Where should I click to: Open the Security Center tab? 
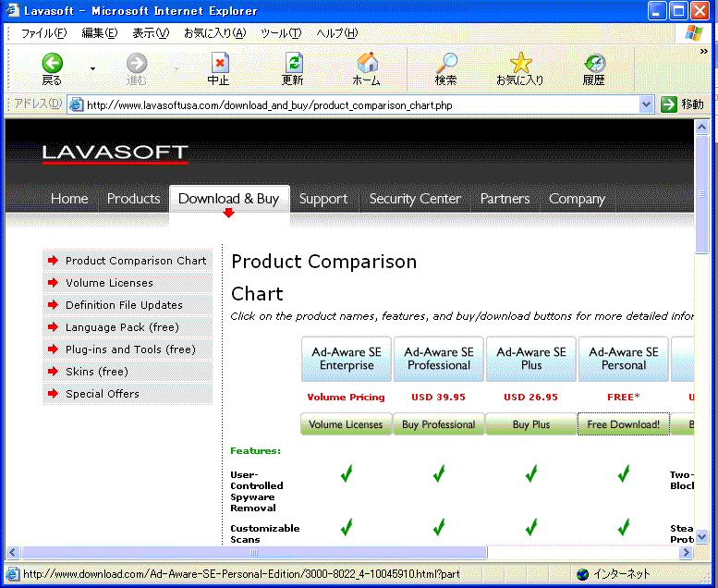[415, 199]
